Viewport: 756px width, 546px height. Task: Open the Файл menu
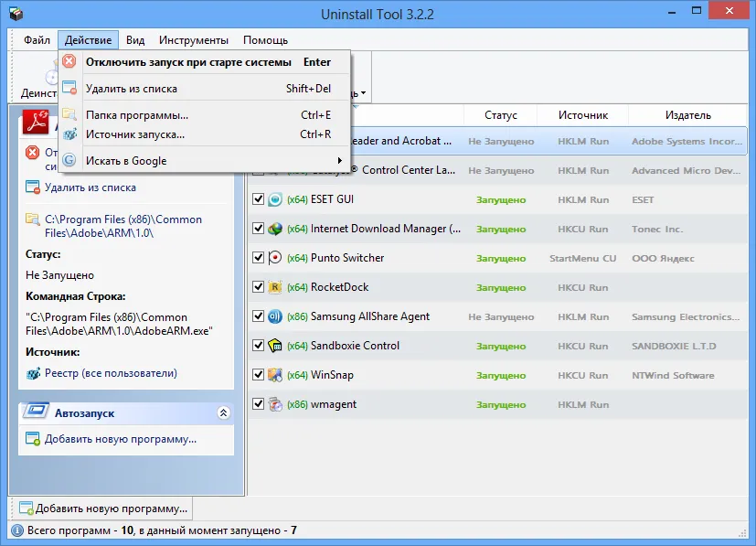37,40
